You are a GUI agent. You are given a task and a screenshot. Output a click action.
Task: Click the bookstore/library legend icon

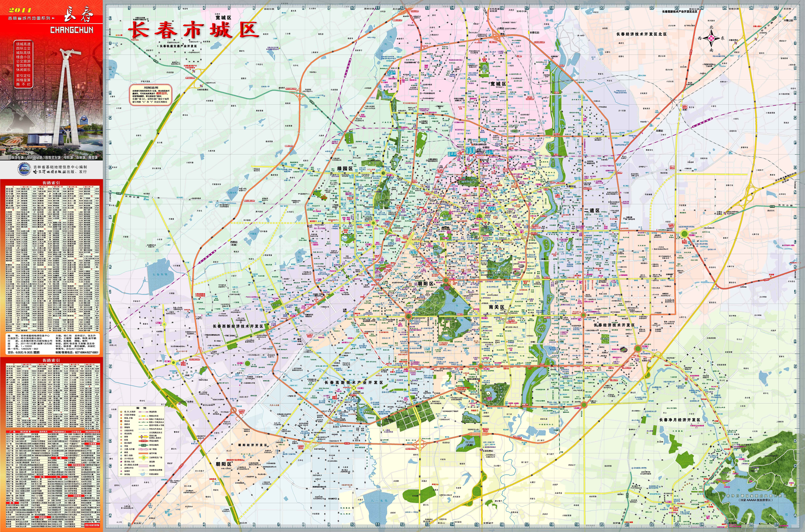click(121, 462)
